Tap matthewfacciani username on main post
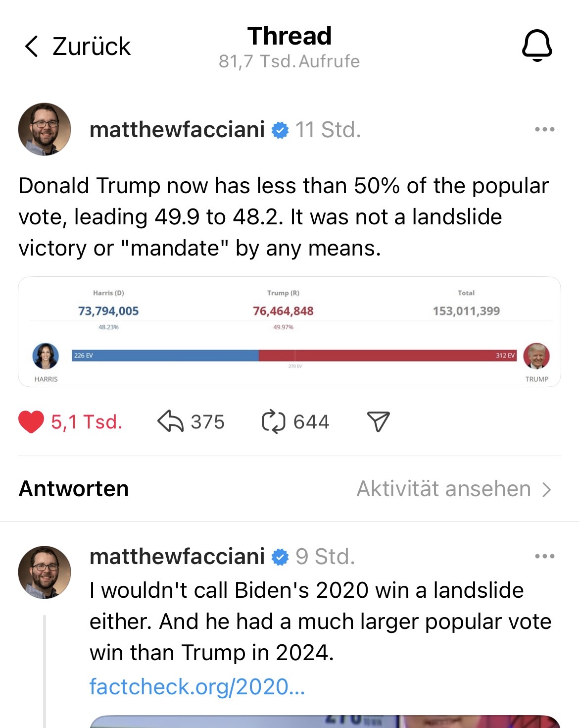Screen dimensions: 579x728 [x=177, y=130]
